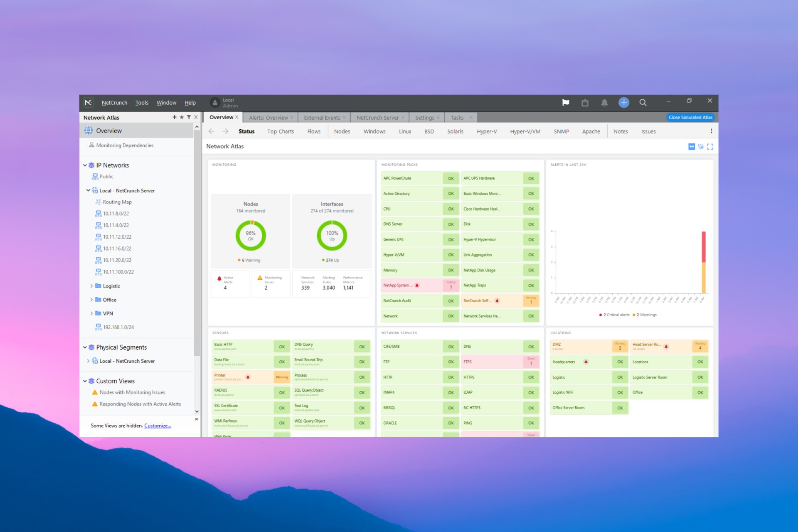The width and height of the screenshot is (798, 532).
Task: Open the Hyper-V view tab
Action: 487,131
